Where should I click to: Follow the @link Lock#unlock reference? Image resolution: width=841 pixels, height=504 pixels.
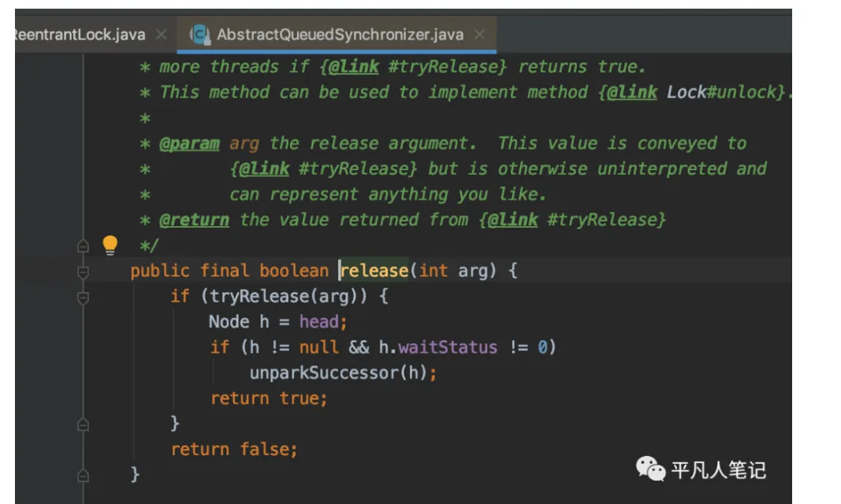point(692,92)
